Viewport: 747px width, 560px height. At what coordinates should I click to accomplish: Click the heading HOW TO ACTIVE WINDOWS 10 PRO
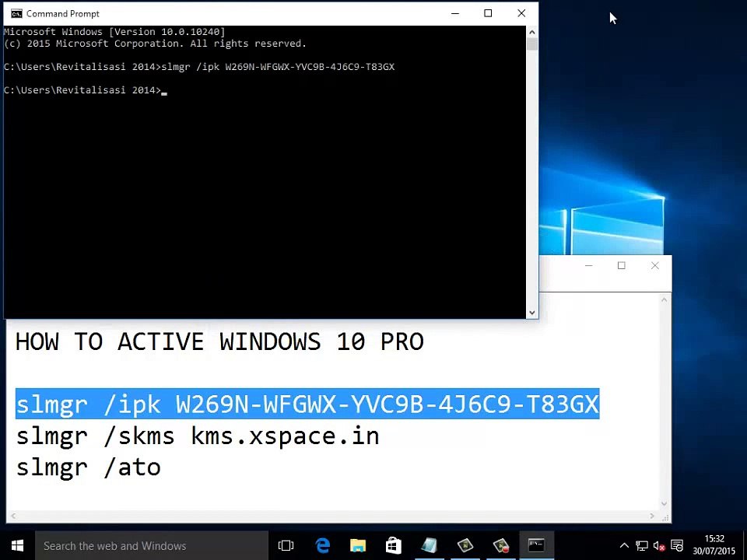click(219, 341)
